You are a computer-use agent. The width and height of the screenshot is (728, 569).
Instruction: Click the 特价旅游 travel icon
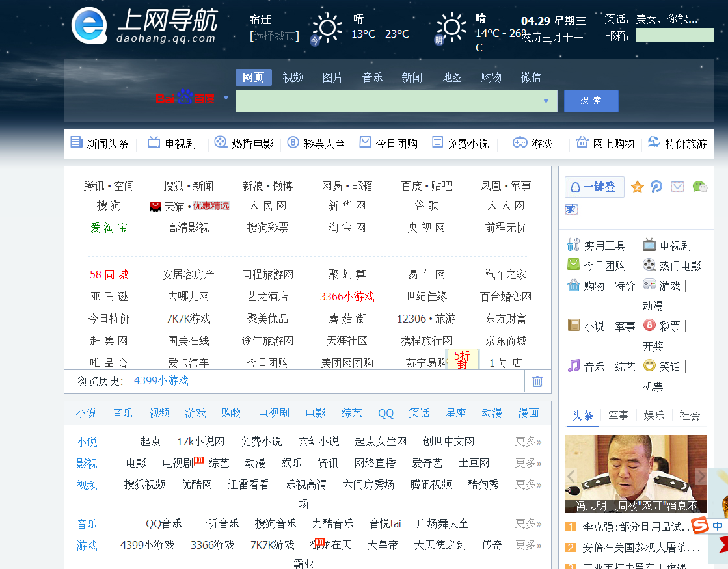(x=654, y=142)
